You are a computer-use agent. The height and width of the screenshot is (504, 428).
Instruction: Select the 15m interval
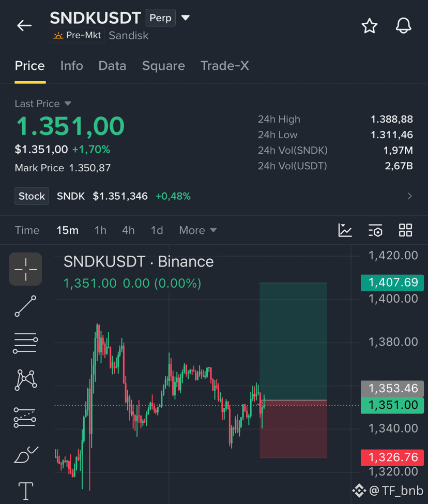67,230
